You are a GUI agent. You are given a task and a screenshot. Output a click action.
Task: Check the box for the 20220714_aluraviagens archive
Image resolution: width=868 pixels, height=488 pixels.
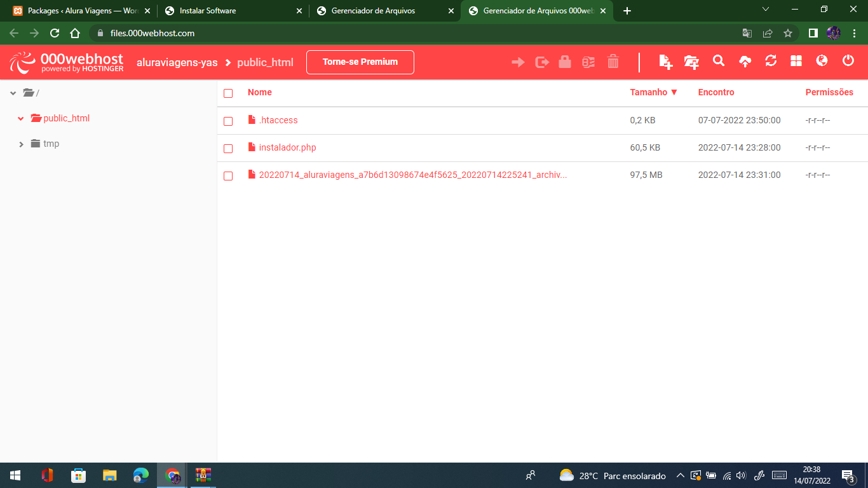click(x=228, y=175)
